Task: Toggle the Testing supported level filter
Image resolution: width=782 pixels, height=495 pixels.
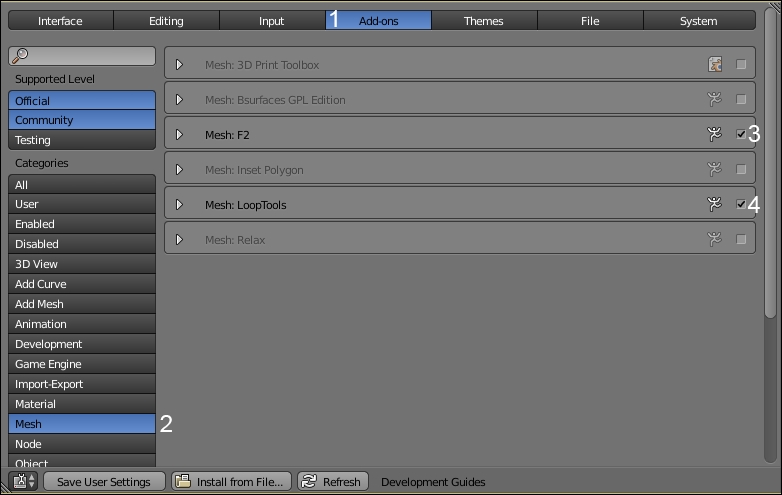Action: click(82, 140)
